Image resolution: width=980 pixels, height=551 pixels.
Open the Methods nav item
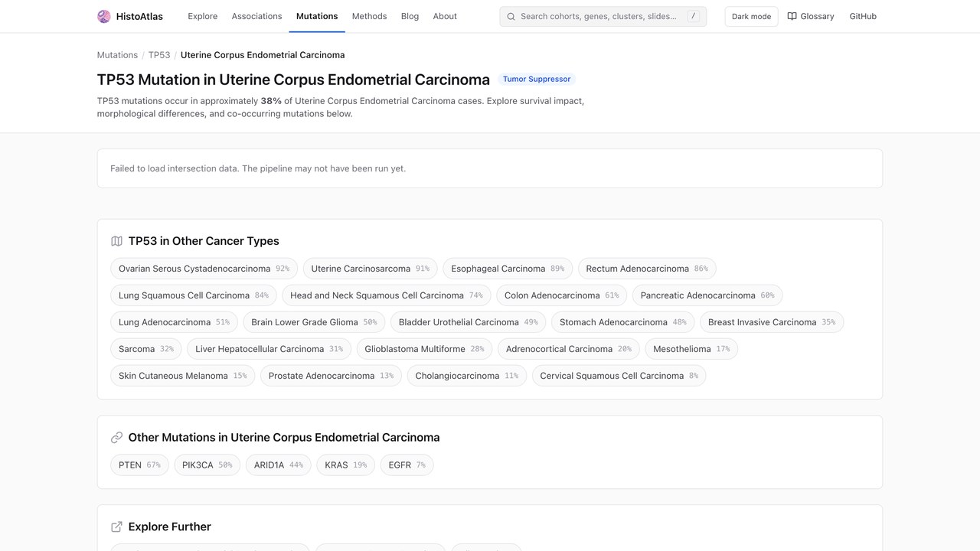click(369, 16)
